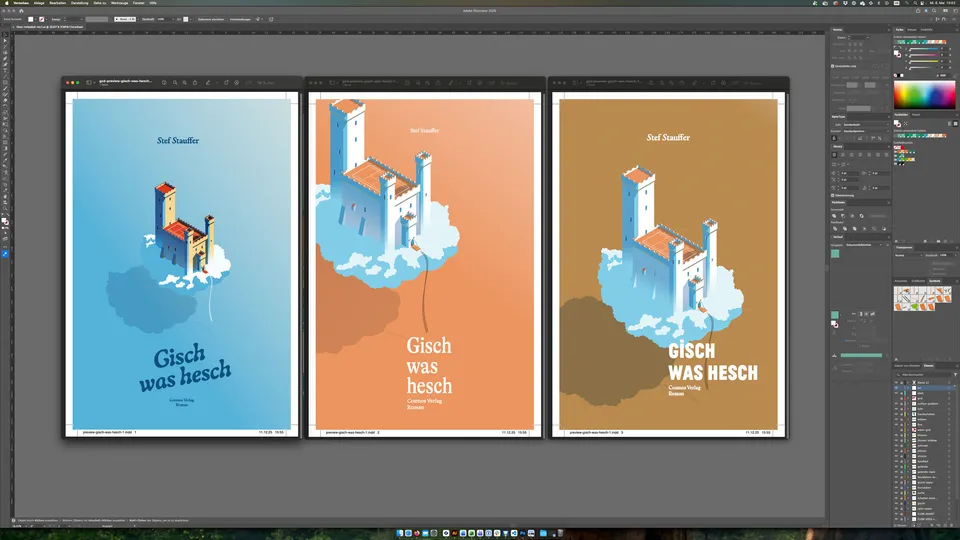Open the blending mode dropdown set to Normal
The height and width of the screenshot is (540, 960).
click(907, 255)
